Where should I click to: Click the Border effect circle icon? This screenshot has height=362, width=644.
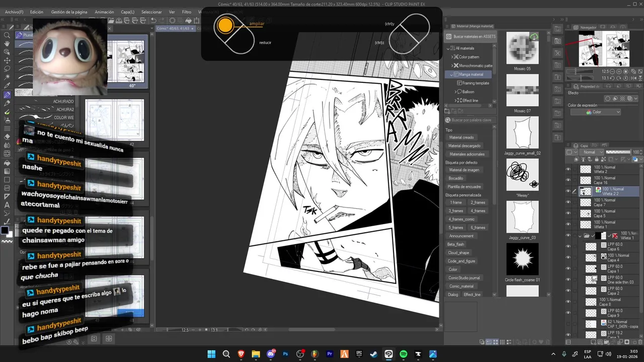[608, 99]
